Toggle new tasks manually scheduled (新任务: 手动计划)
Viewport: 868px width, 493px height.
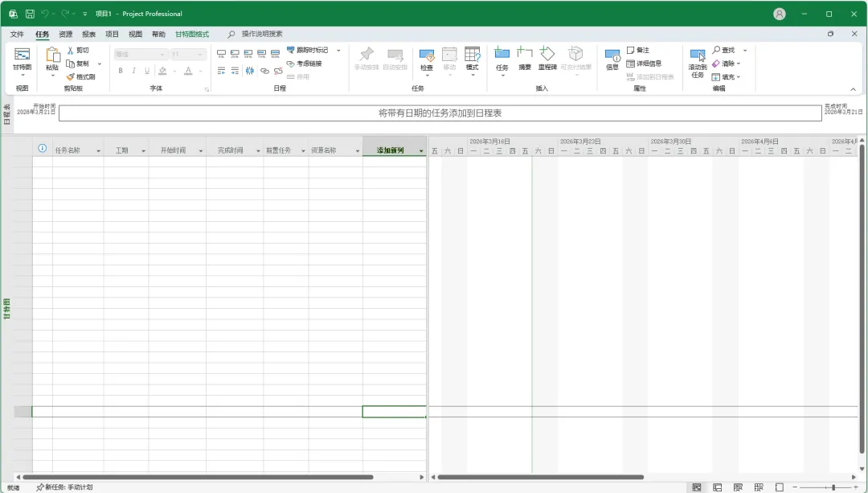click(64, 487)
